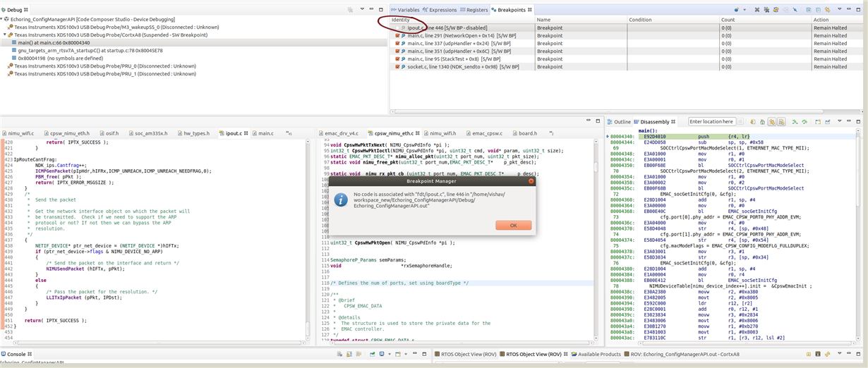This screenshot has height=368, width=868.
Task: Enable the ipout.c line 446 breakpoint checkbox
Action: [x=397, y=27]
